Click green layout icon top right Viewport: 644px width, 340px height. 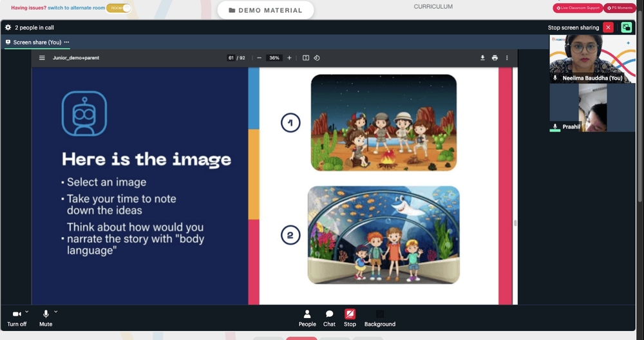tap(627, 28)
